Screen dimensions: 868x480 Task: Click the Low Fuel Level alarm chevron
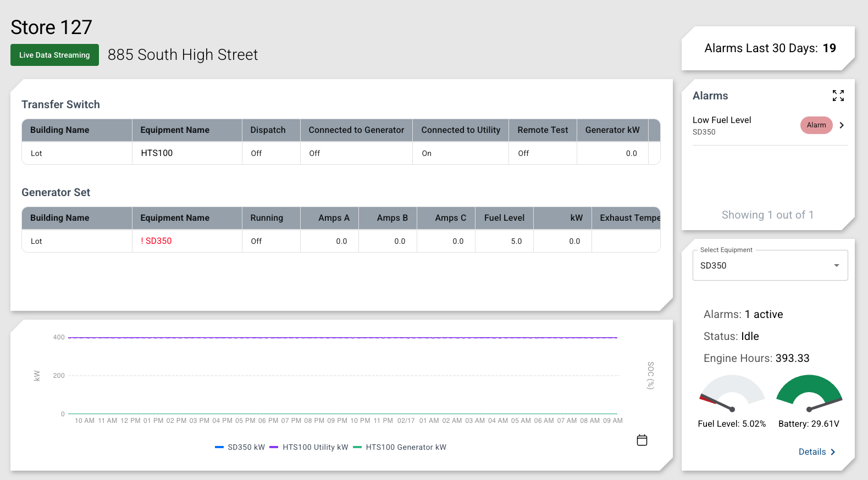coord(842,125)
